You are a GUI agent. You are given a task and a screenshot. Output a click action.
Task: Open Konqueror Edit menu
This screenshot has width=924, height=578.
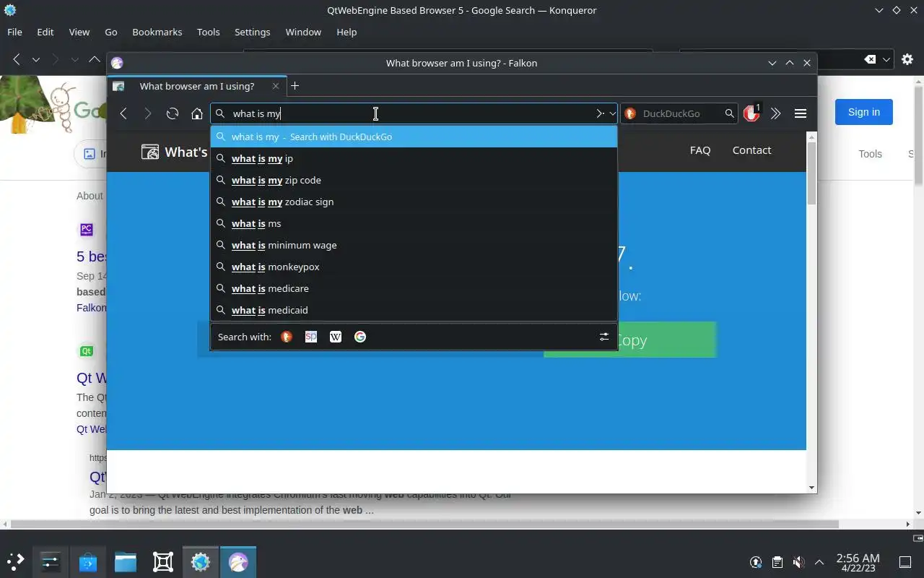pos(45,32)
